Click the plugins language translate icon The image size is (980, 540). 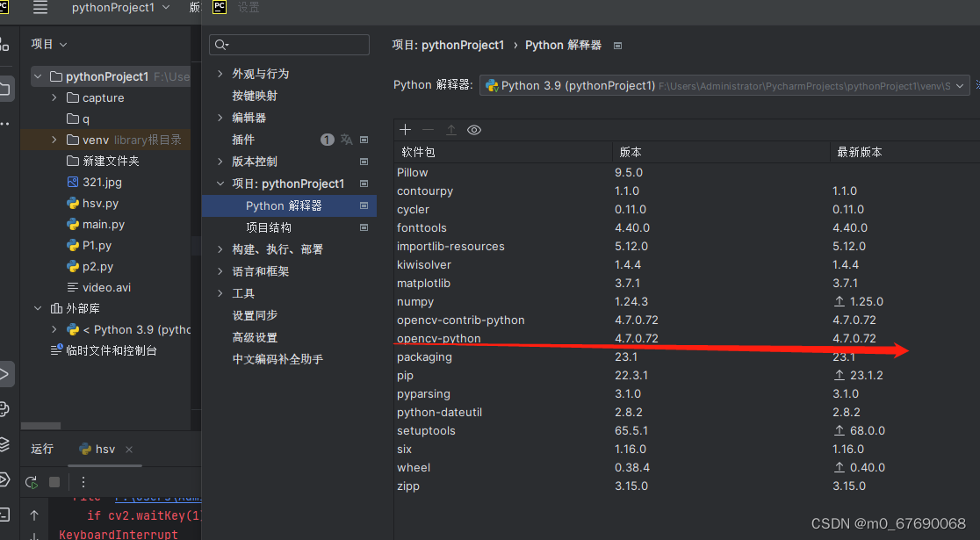coord(346,140)
